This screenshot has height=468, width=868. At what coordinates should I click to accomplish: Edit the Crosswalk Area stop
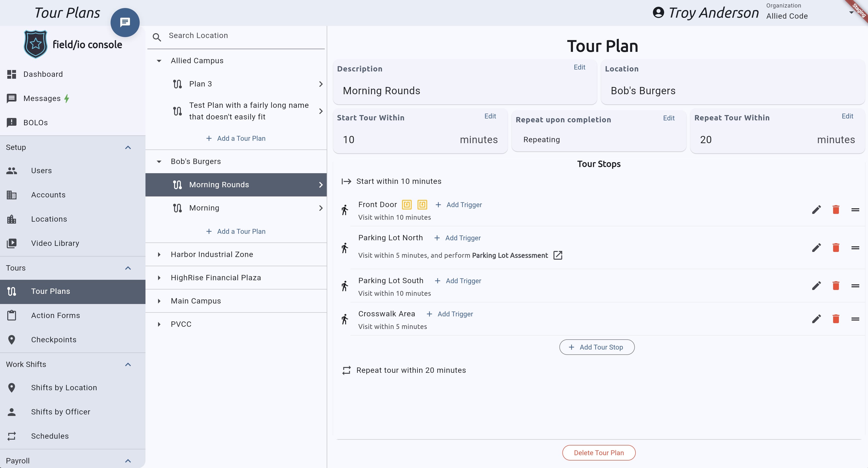816,319
